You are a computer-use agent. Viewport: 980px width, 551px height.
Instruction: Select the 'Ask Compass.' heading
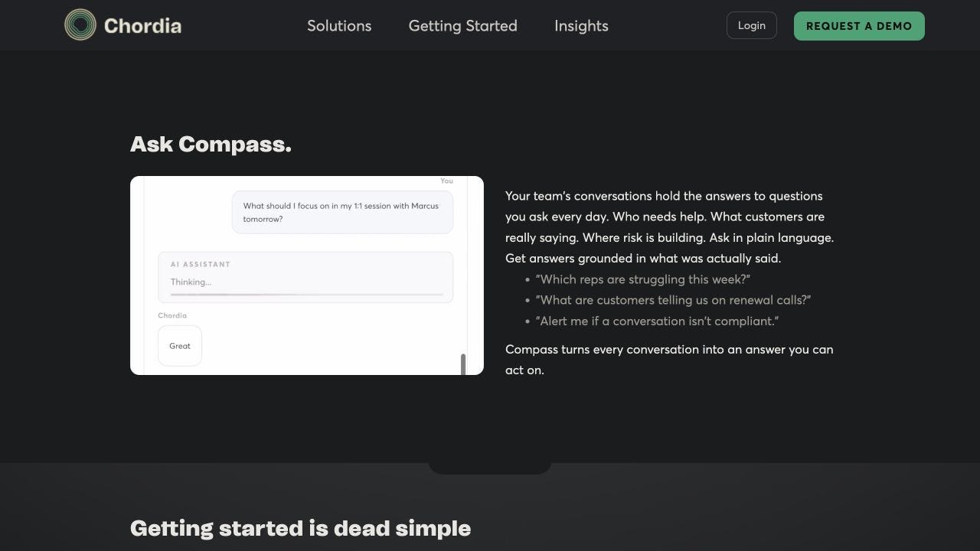click(x=211, y=144)
